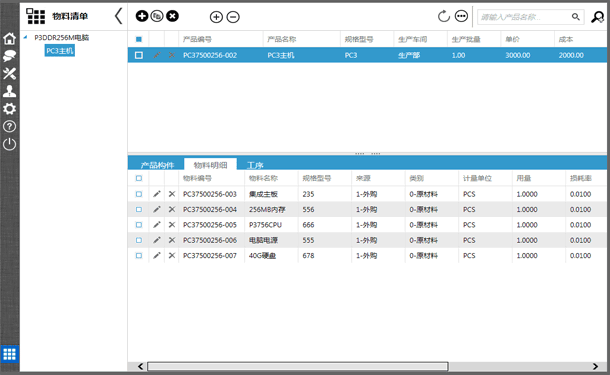Open the help question mark icon
The height and width of the screenshot is (375, 610).
click(9, 126)
